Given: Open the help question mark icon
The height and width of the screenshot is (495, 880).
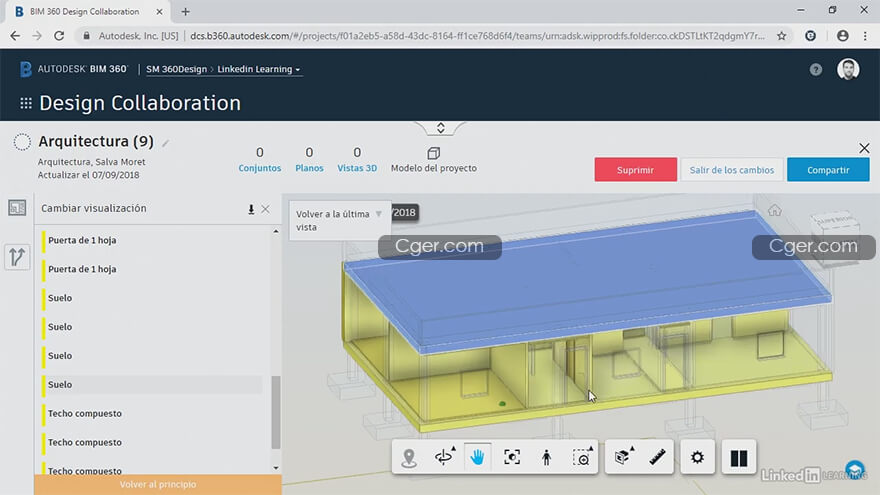Looking at the screenshot, I should [x=815, y=70].
